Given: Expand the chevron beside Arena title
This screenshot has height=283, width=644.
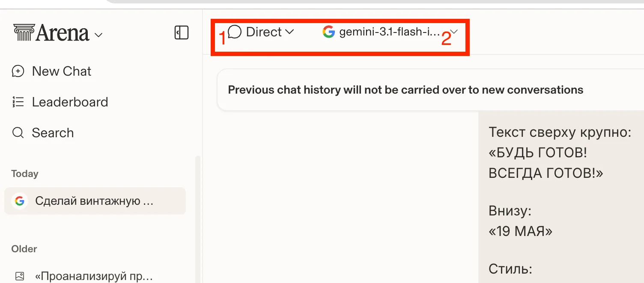Looking at the screenshot, I should tap(98, 35).
